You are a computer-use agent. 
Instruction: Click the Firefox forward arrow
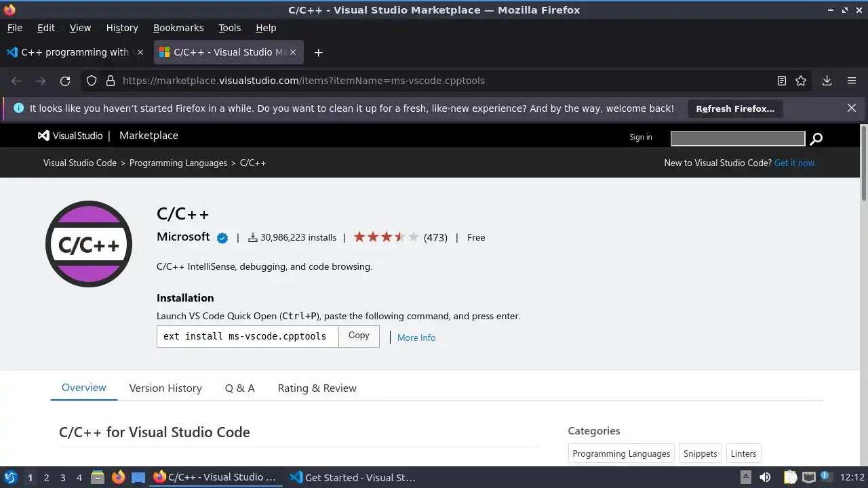pyautogui.click(x=41, y=81)
